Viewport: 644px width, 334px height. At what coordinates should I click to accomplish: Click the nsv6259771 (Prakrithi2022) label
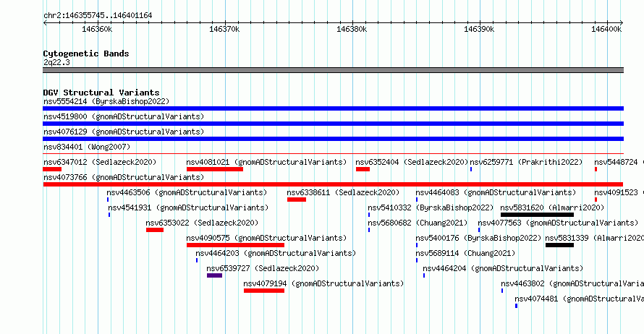click(526, 162)
